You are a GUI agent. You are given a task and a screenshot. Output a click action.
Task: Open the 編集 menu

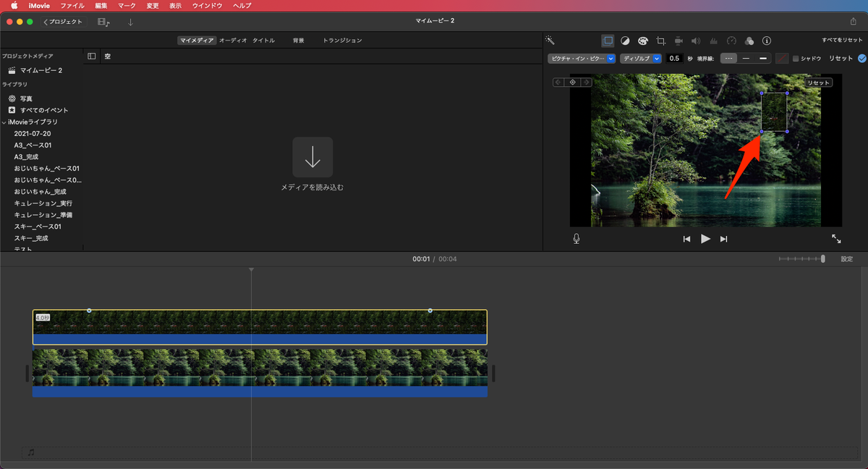101,5
